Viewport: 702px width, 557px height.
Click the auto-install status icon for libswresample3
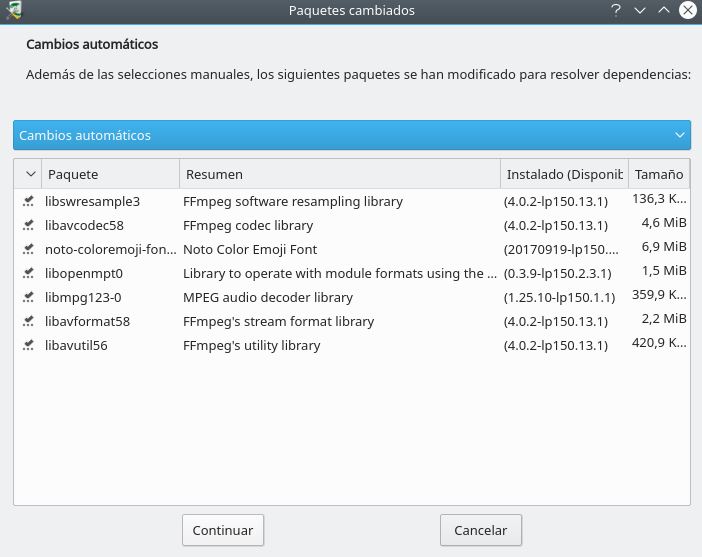(28, 201)
